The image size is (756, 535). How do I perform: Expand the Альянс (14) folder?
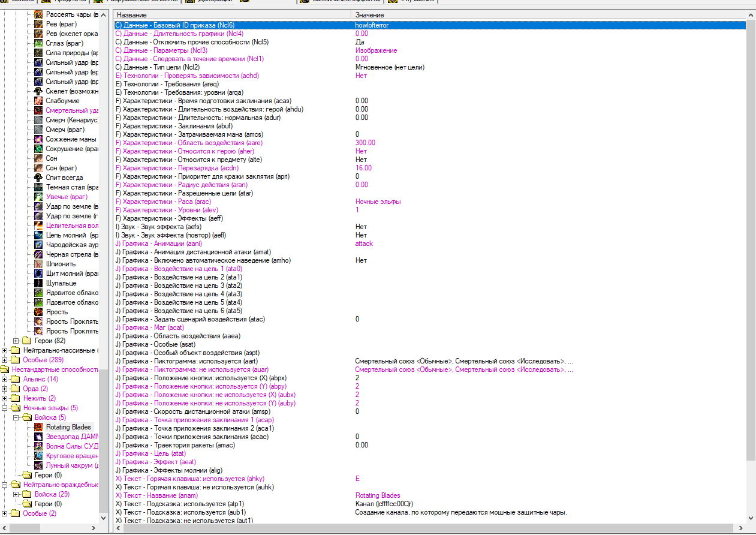tap(5, 379)
